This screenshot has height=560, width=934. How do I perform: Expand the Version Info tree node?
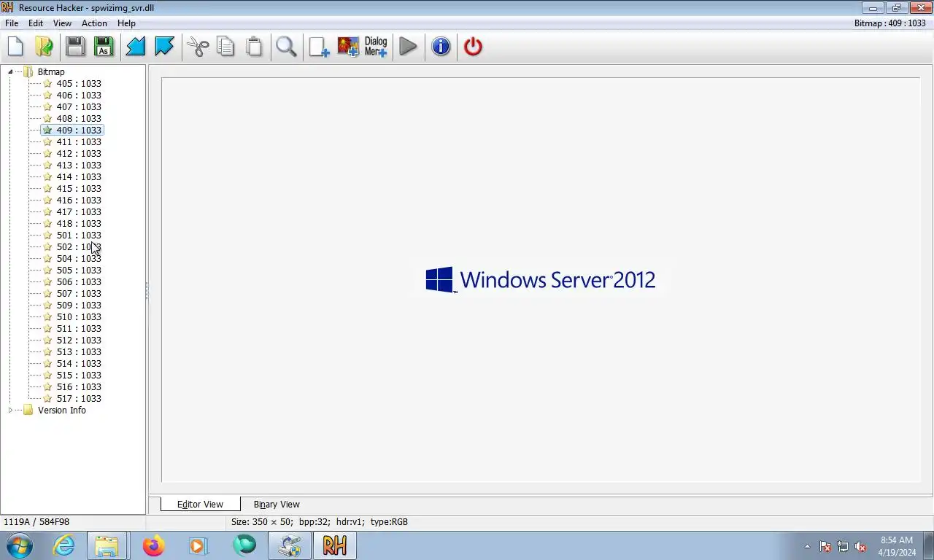coord(10,410)
